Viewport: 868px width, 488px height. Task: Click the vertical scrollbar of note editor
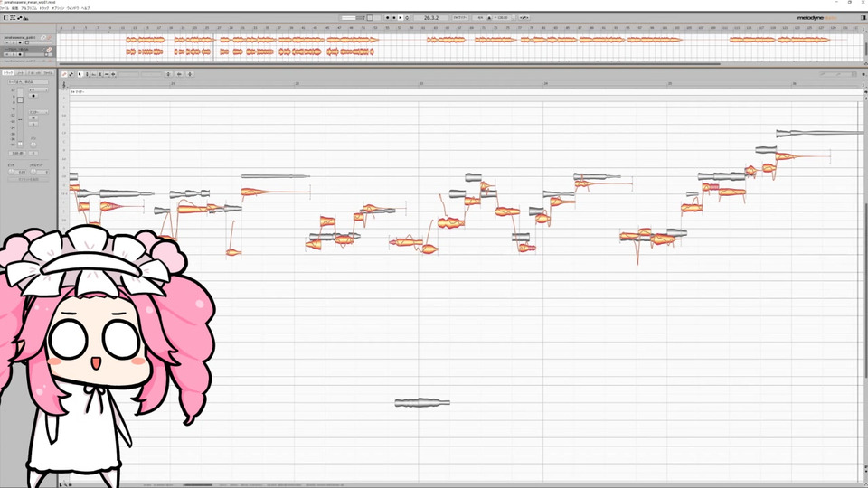click(x=866, y=290)
